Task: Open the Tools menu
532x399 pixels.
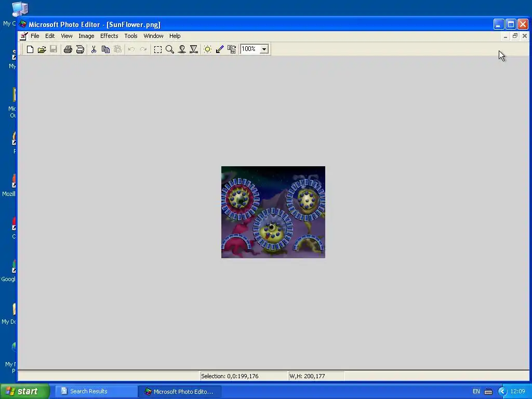Action: pos(130,36)
